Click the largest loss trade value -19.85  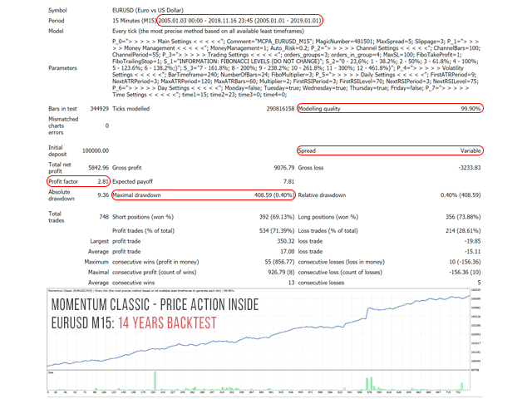coord(472,241)
